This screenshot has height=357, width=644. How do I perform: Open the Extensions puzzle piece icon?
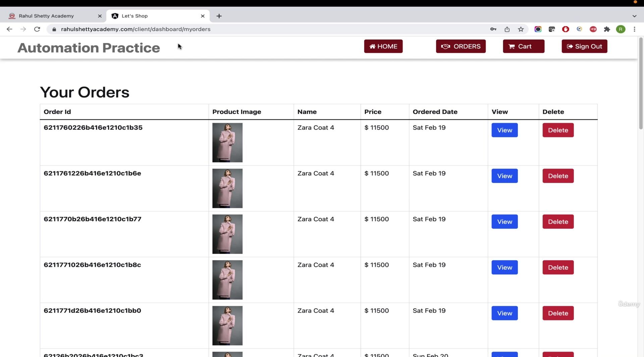click(607, 29)
